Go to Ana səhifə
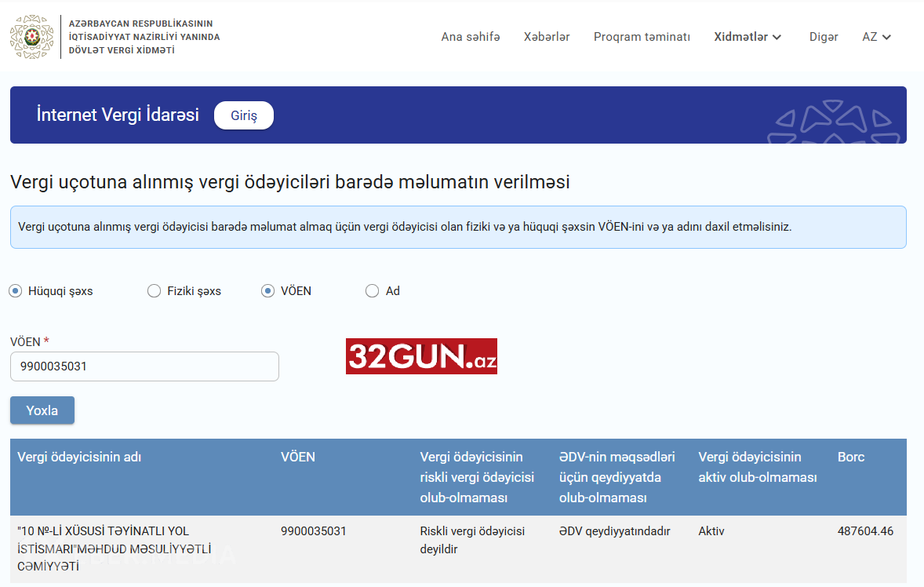Viewport: 924px width, 587px height. tap(470, 37)
